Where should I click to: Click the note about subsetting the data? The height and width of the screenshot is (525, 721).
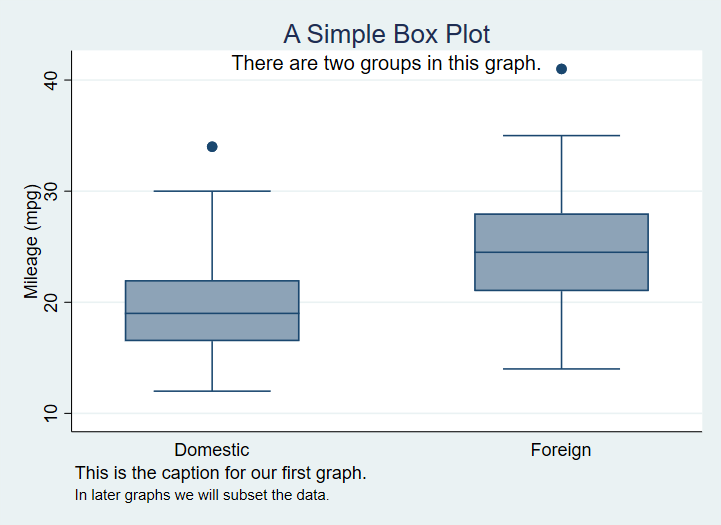coord(202,494)
